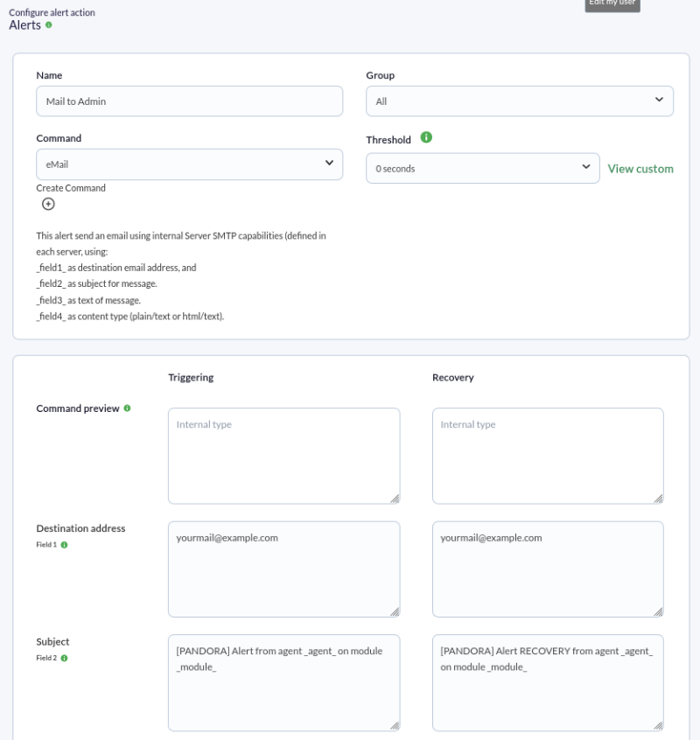The height and width of the screenshot is (740, 700).
Task: Click the Edit my user button
Action: click(612, 3)
